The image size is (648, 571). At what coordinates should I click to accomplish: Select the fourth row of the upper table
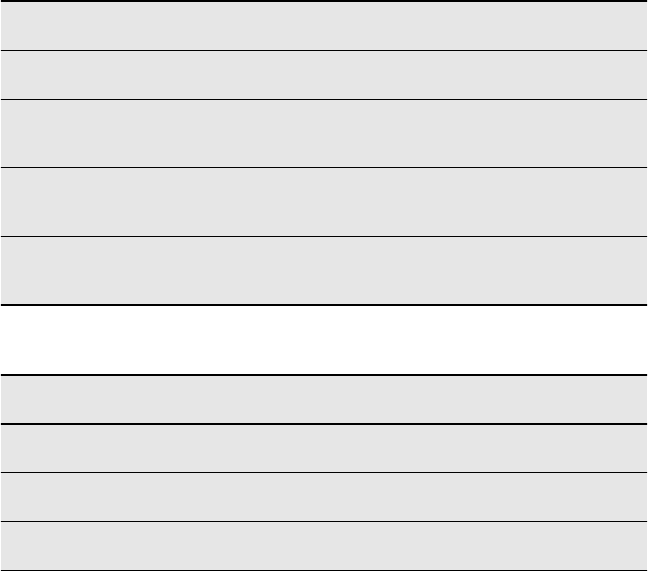pyautogui.click(x=324, y=201)
